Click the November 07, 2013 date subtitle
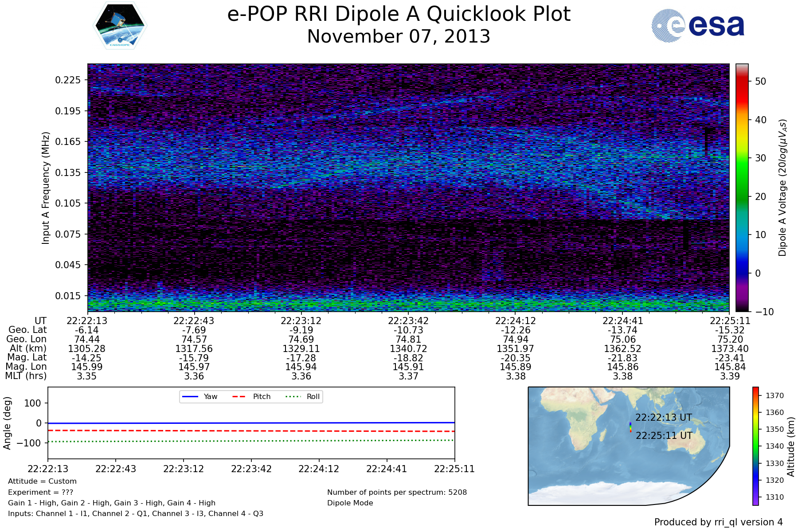Image resolution: width=798 pixels, height=532 pixels. 399,36
